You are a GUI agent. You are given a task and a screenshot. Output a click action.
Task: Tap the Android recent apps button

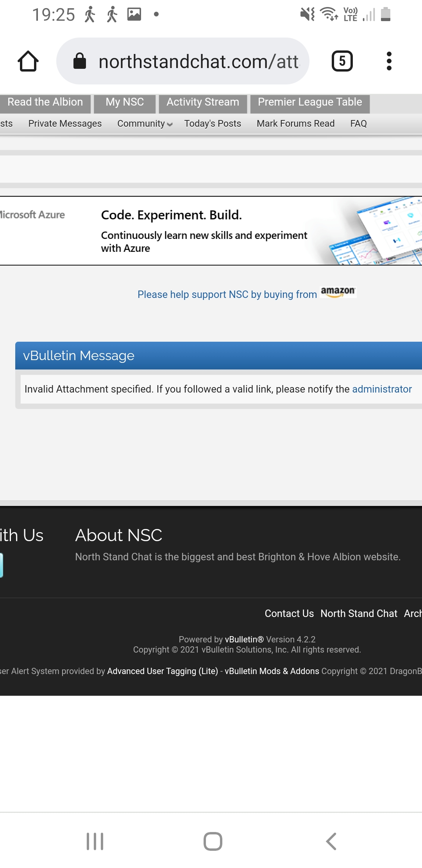[x=95, y=841]
